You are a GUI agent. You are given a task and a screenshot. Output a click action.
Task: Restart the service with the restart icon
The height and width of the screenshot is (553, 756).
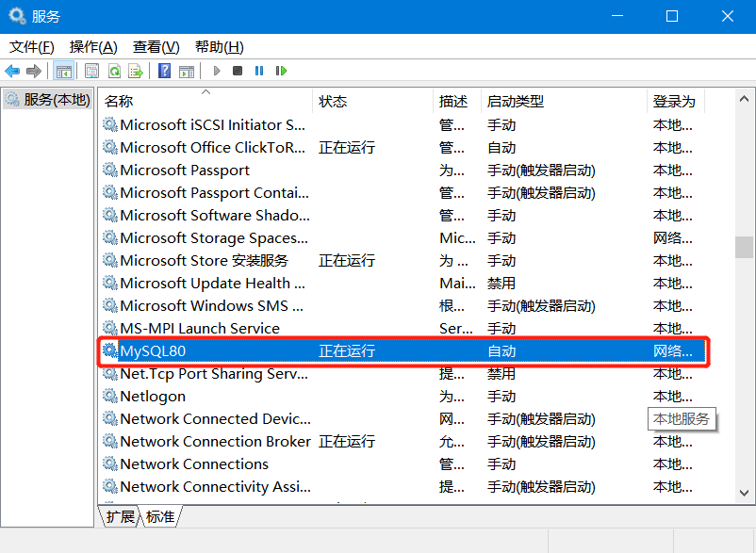point(281,71)
